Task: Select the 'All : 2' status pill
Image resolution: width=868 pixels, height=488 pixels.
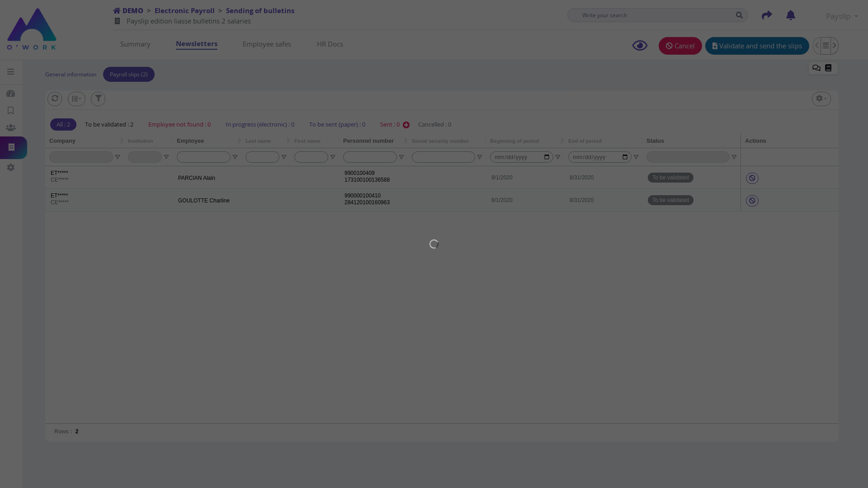Action: coord(63,125)
